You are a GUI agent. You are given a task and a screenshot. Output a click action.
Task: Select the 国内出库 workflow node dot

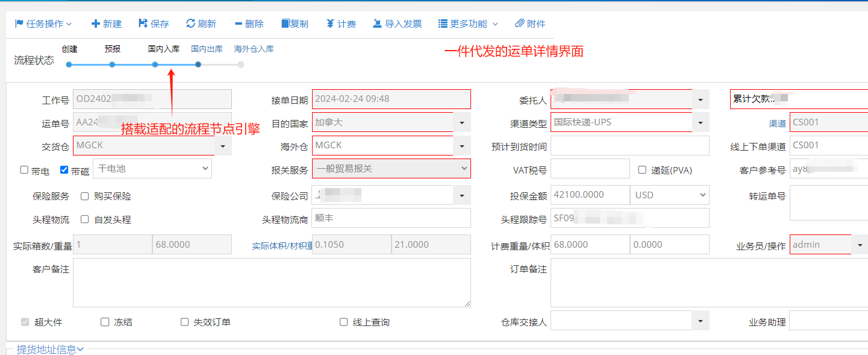pyautogui.click(x=198, y=64)
